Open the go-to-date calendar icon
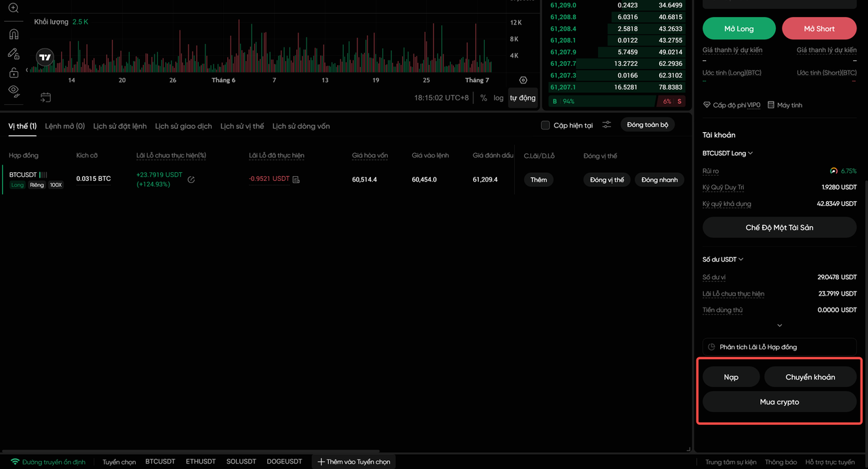This screenshot has height=469, width=868. coord(45,98)
